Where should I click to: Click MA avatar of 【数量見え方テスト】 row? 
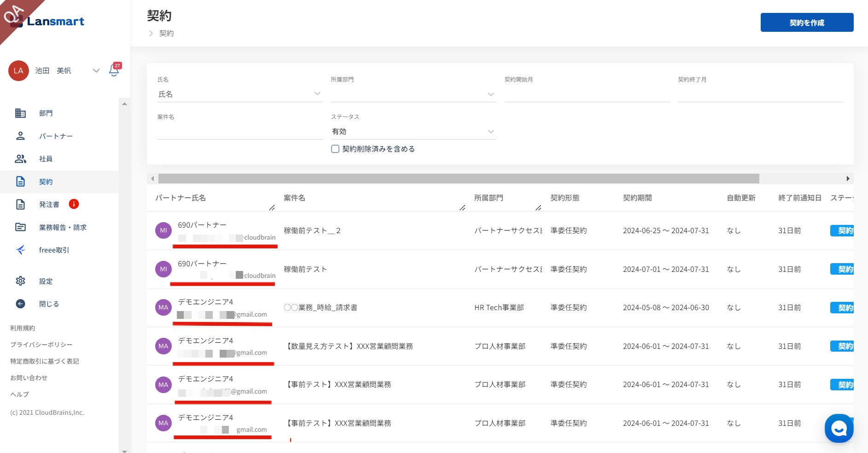(163, 346)
